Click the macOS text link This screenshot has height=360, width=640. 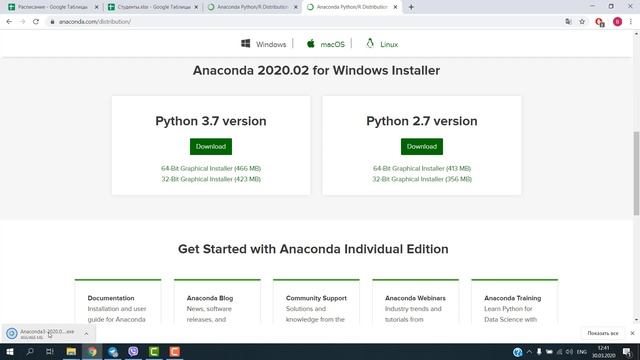click(333, 44)
